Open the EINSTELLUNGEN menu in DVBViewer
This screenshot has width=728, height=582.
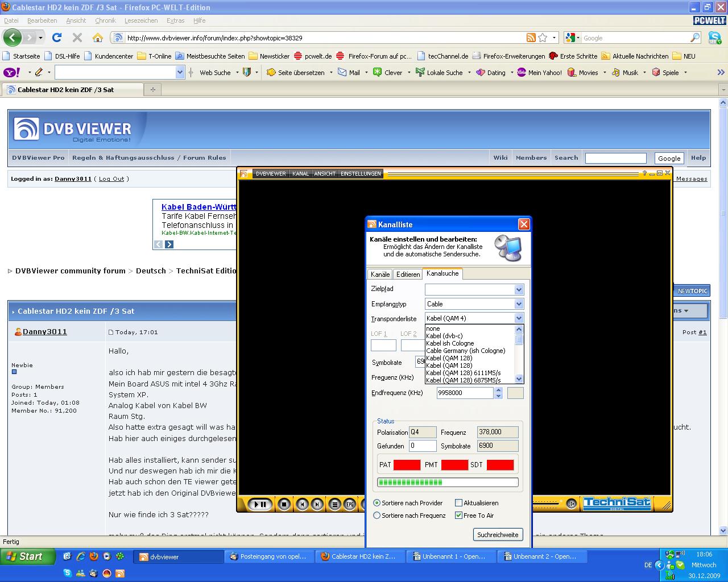pos(361,173)
